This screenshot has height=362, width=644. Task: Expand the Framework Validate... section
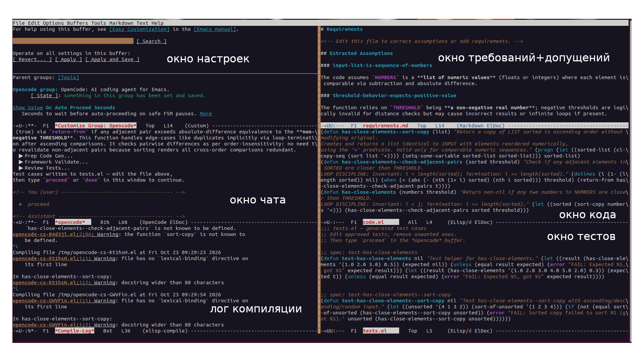point(53,162)
